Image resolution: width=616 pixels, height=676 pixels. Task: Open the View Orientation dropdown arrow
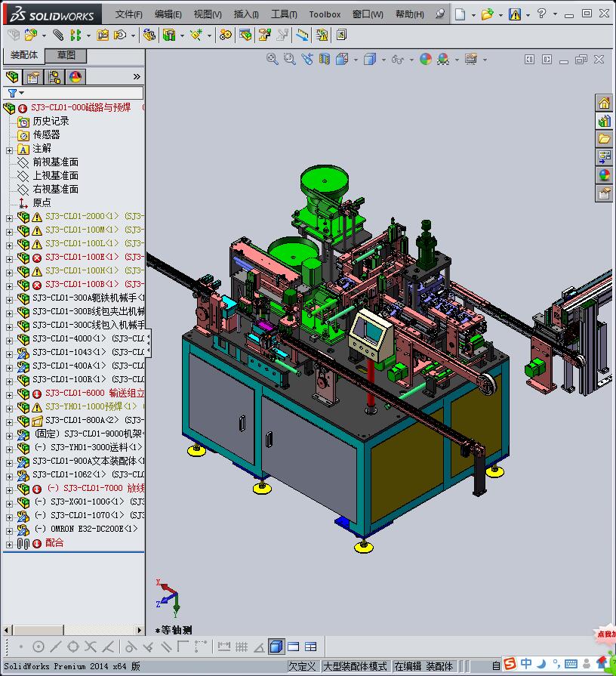[x=356, y=60]
